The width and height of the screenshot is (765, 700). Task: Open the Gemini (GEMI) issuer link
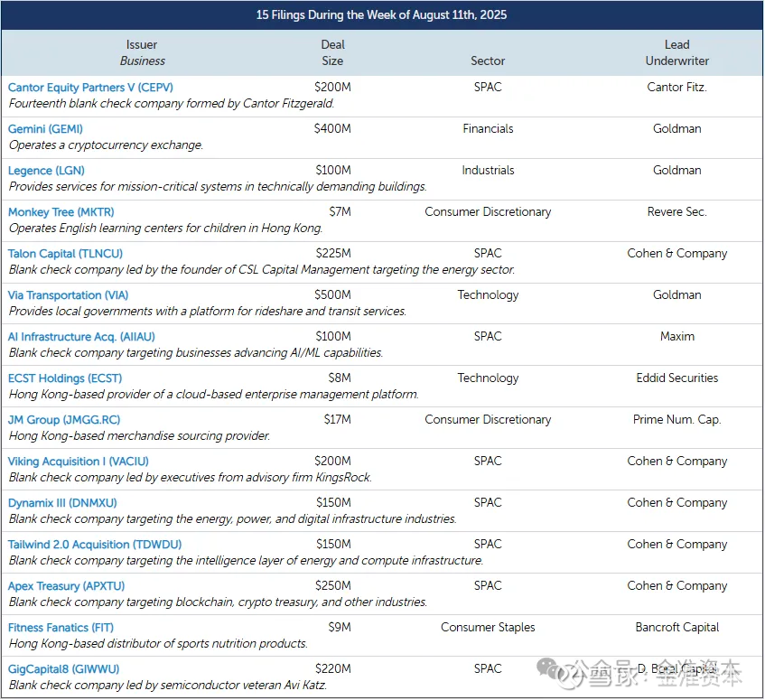pos(45,129)
